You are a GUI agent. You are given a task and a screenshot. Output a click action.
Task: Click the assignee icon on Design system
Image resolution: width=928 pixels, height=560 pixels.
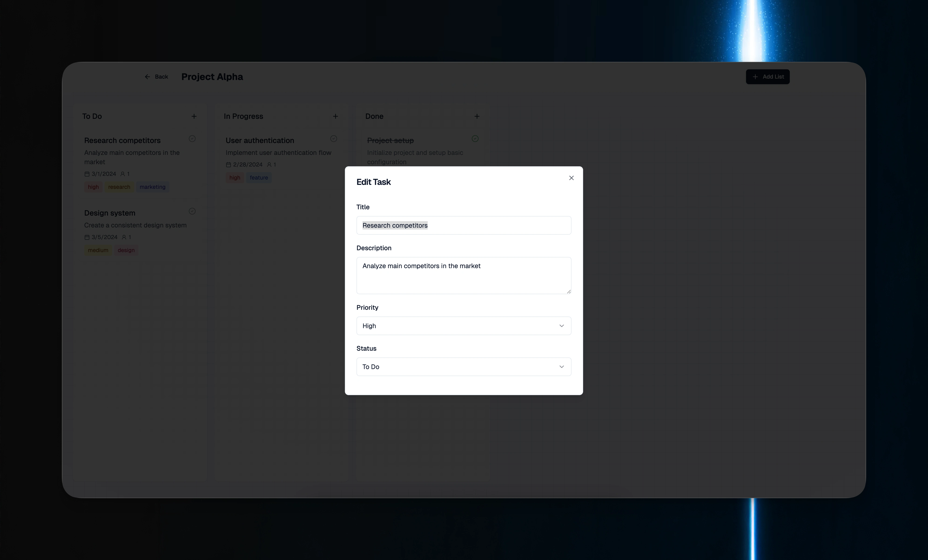pos(124,237)
